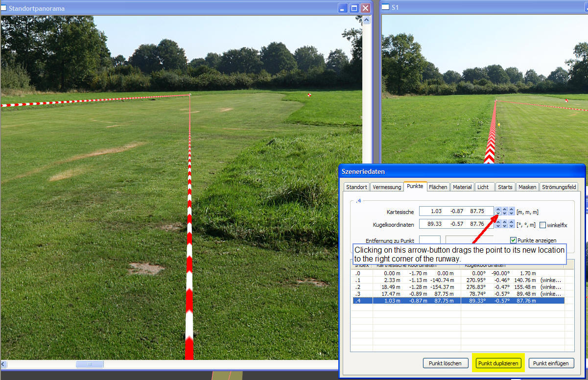Click the "78.74°" angle cell
The image size is (588, 380).
[476, 294]
